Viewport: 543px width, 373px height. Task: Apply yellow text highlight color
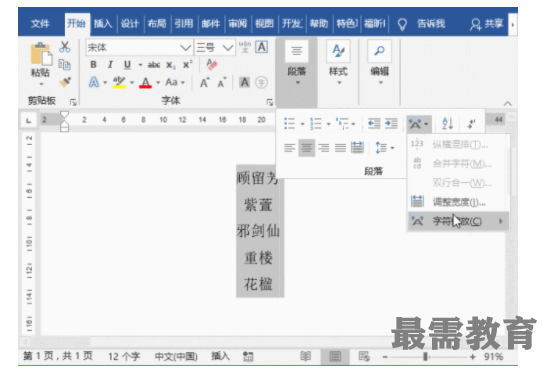(119, 82)
